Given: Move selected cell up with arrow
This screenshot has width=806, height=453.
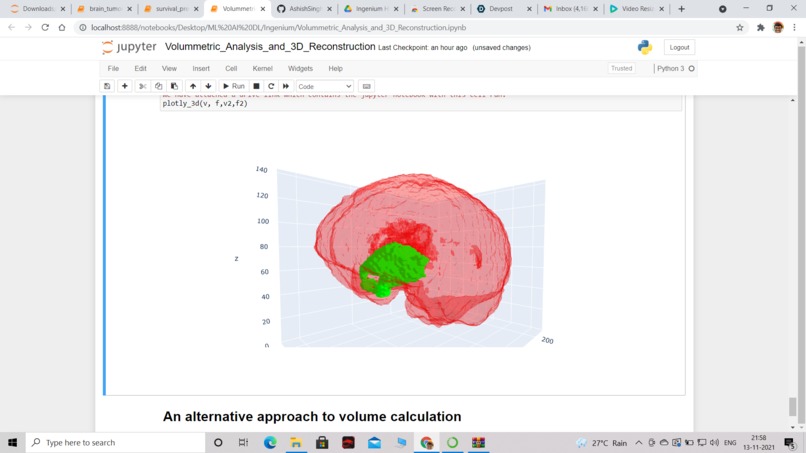Looking at the screenshot, I should (193, 86).
